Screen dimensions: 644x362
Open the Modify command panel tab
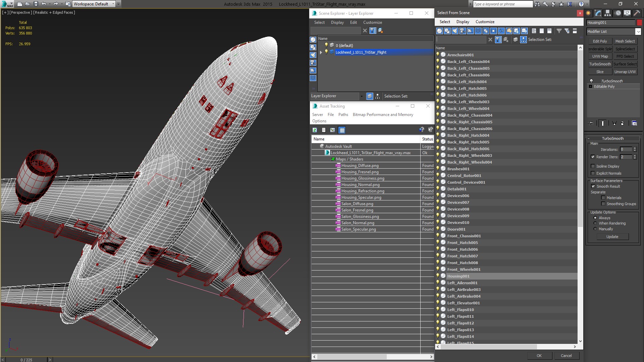(x=598, y=13)
